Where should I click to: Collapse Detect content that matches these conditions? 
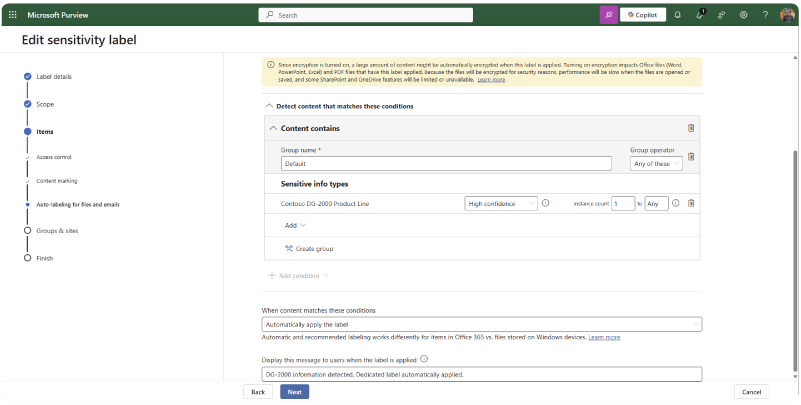coord(268,106)
